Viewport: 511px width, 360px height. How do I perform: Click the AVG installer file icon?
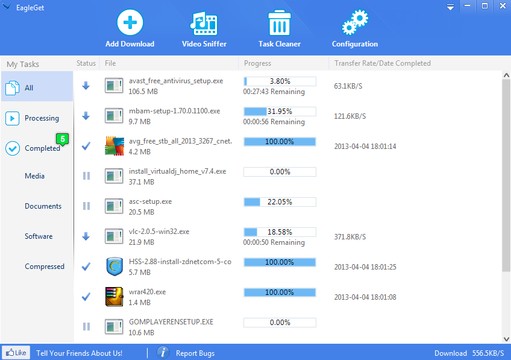click(114, 146)
